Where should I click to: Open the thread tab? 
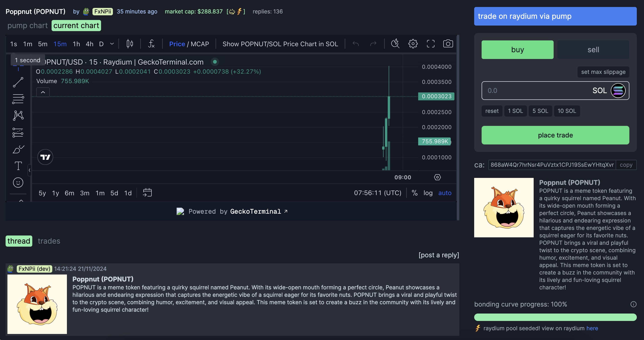click(19, 241)
